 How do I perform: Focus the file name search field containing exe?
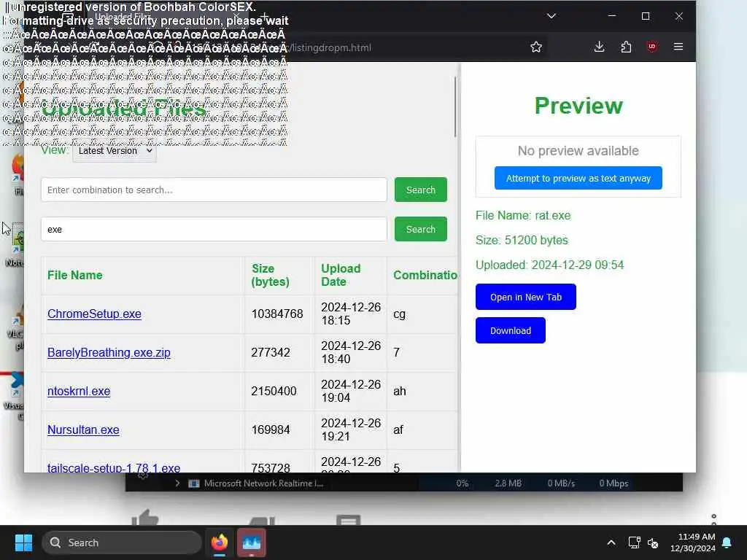click(214, 230)
